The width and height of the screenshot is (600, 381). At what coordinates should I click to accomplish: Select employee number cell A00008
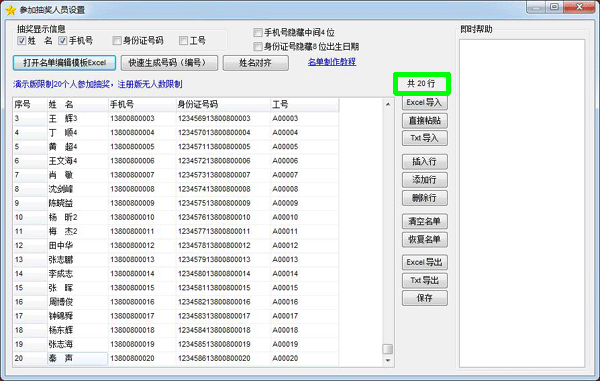click(x=305, y=189)
